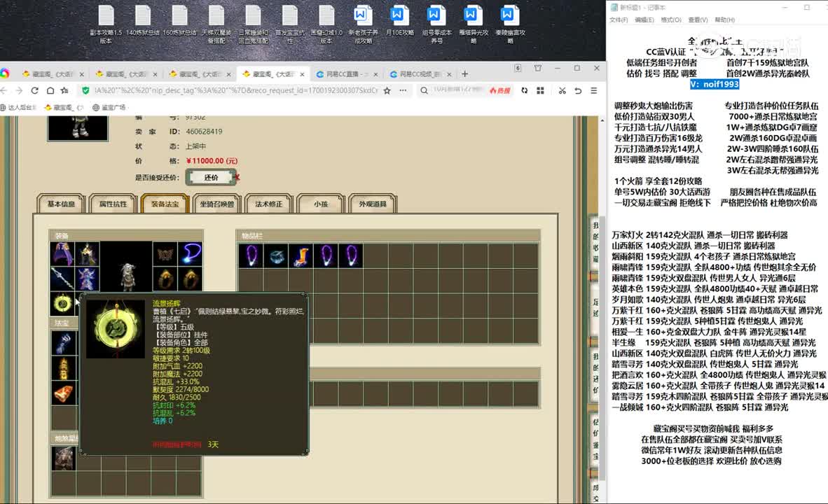Click the seller ID 460628419
The width and height of the screenshot is (828, 504).
pos(204,132)
